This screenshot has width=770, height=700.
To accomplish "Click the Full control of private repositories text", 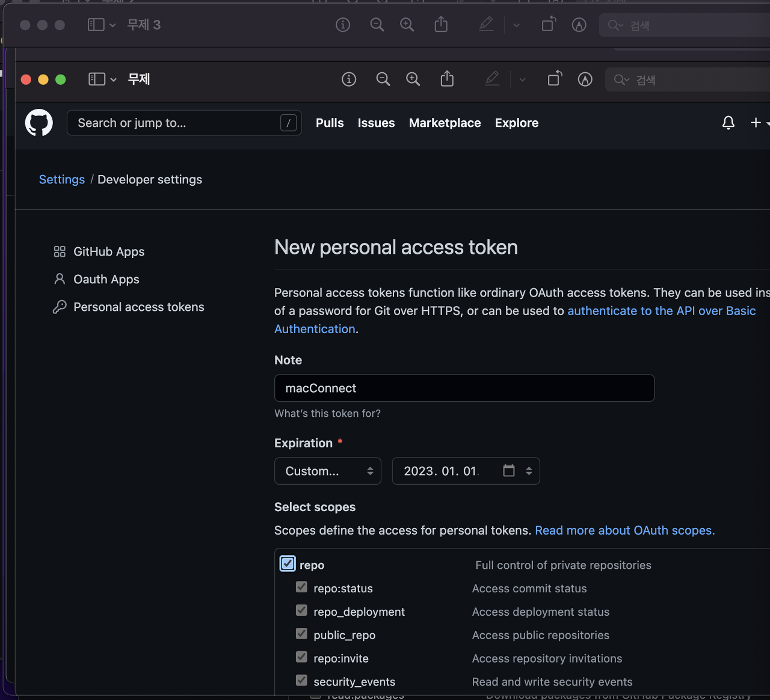I will (x=563, y=565).
